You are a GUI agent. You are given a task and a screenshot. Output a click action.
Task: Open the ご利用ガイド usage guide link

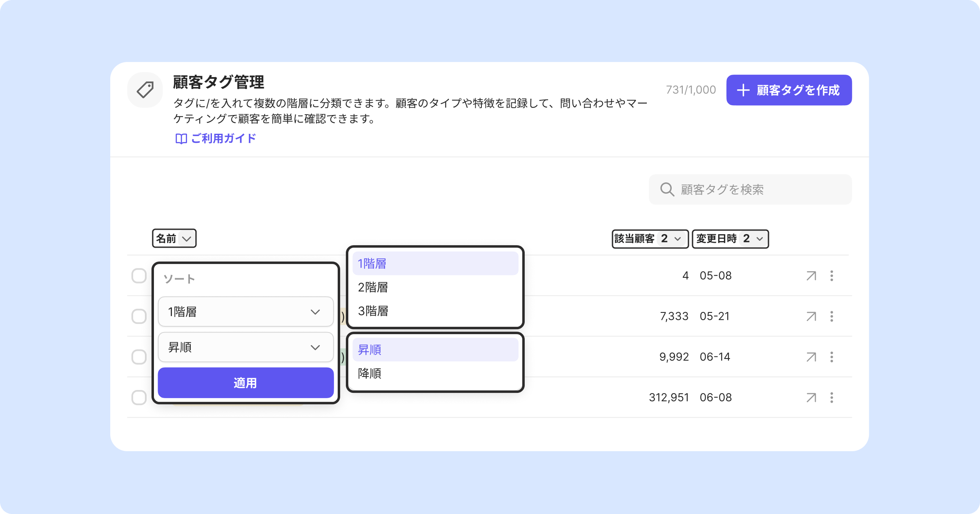pyautogui.click(x=216, y=139)
